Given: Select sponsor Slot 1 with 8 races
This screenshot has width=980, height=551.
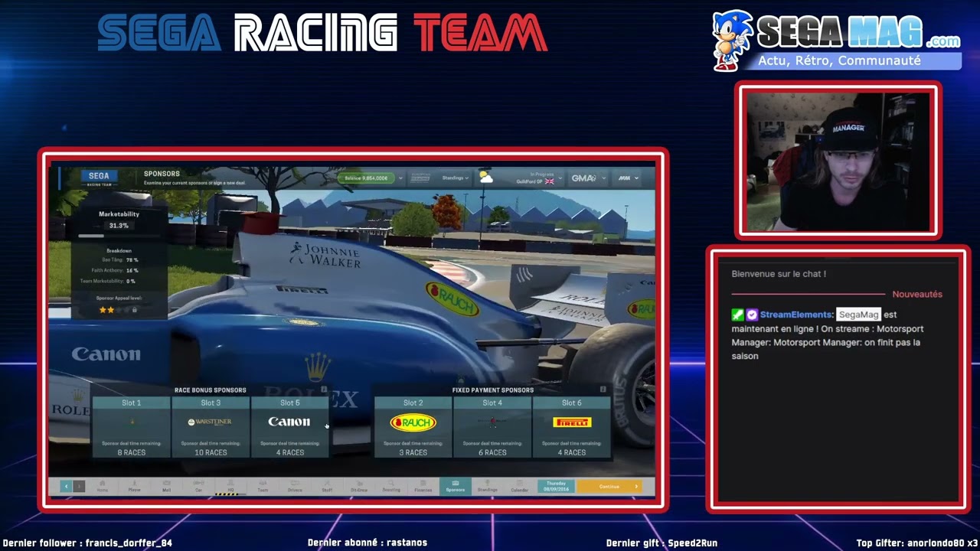Looking at the screenshot, I should (132, 427).
